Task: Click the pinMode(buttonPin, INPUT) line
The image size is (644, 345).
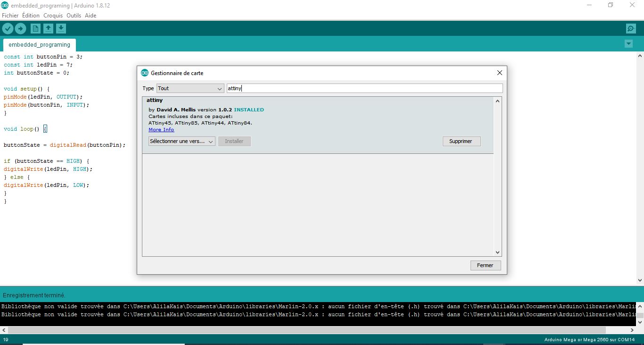Action: tap(46, 105)
